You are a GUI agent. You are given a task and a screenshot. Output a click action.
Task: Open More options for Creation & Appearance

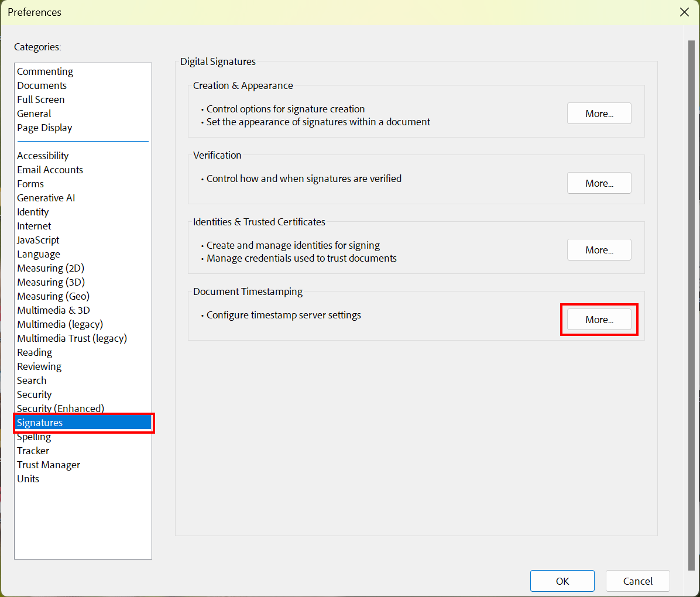tap(599, 113)
